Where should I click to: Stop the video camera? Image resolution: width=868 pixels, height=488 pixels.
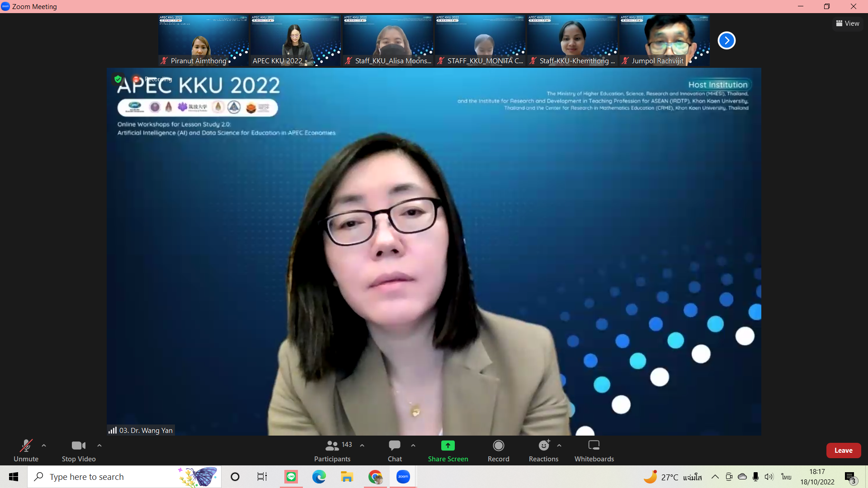pyautogui.click(x=79, y=450)
